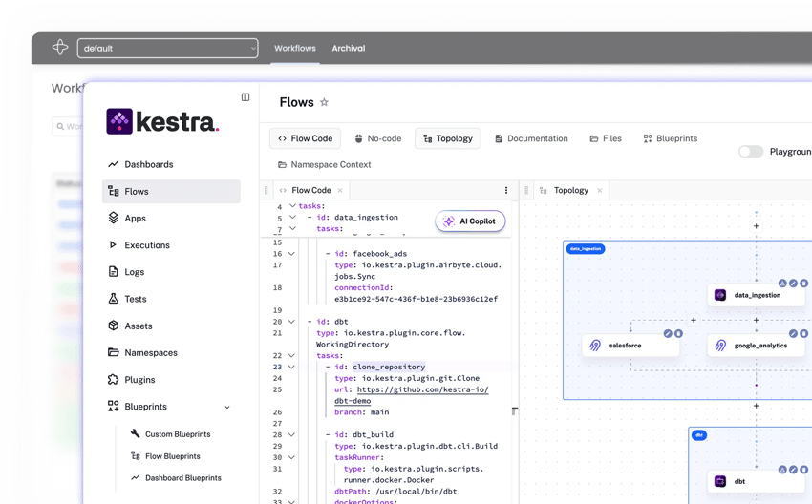
Task: Click the edit icon on the salesforce node
Action: pos(668,333)
